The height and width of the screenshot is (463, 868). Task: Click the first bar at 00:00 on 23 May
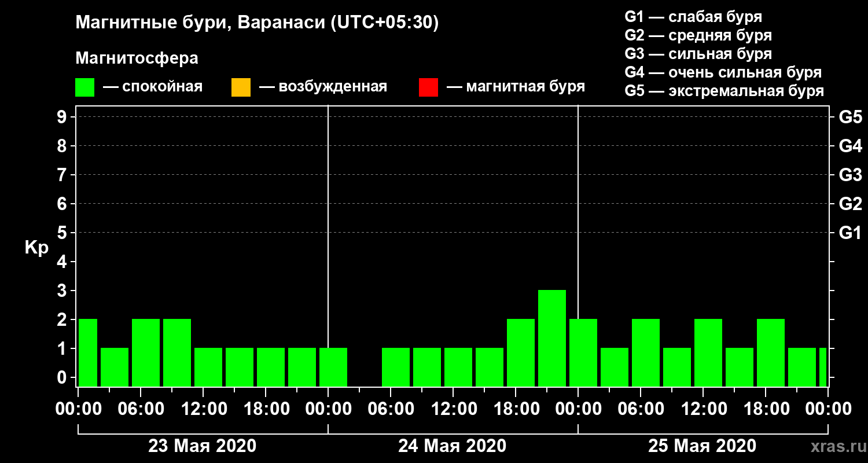point(88,352)
